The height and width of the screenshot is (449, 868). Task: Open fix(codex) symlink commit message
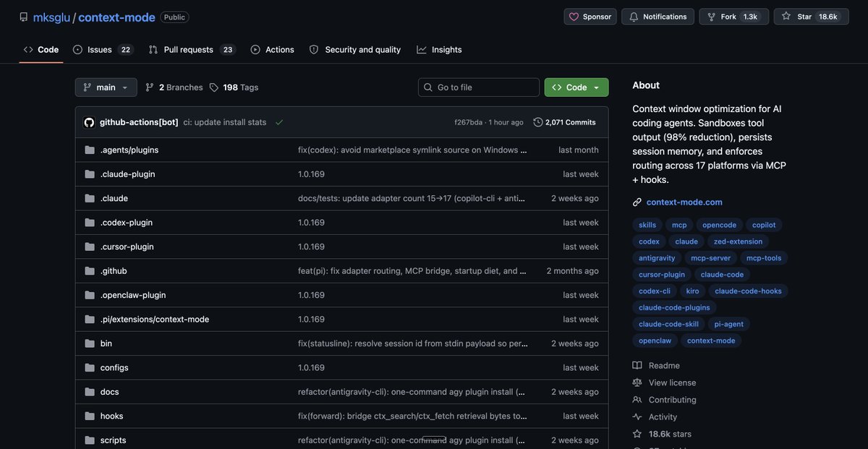point(412,150)
